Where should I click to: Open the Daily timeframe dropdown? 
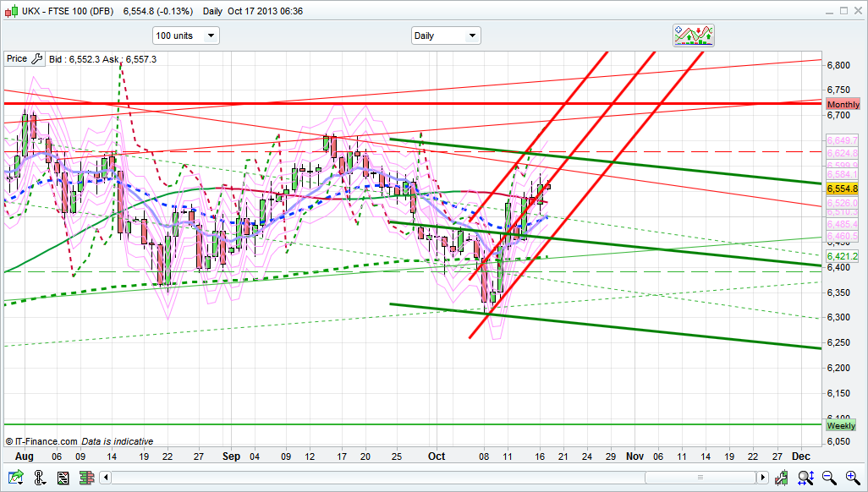point(446,36)
